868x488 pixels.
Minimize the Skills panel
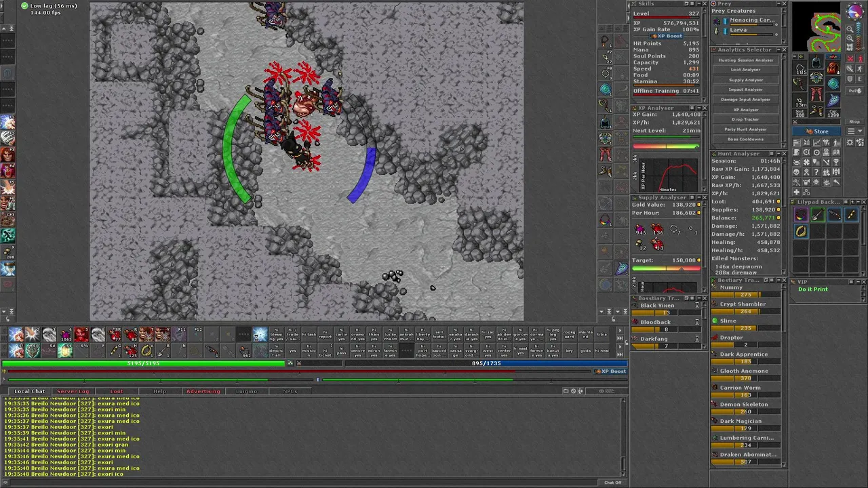tap(699, 4)
